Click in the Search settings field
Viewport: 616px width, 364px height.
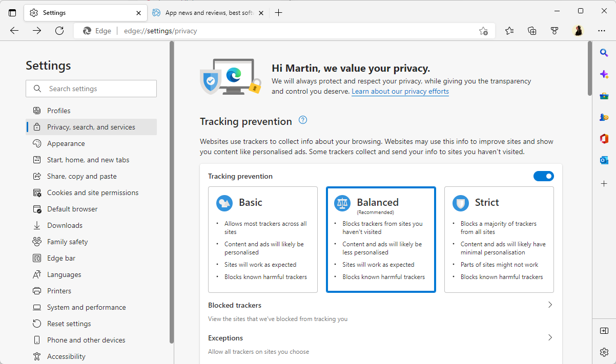pos(91,88)
